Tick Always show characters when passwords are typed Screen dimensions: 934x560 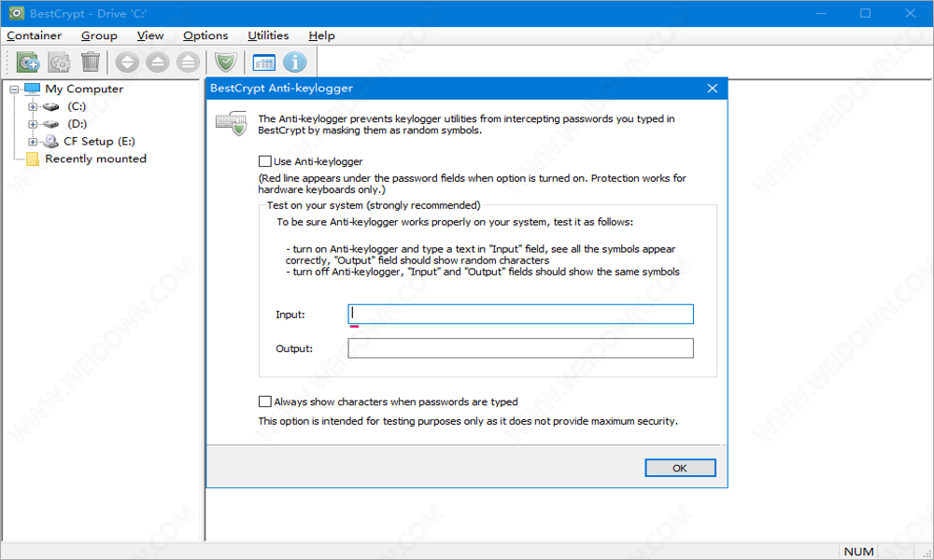click(265, 401)
